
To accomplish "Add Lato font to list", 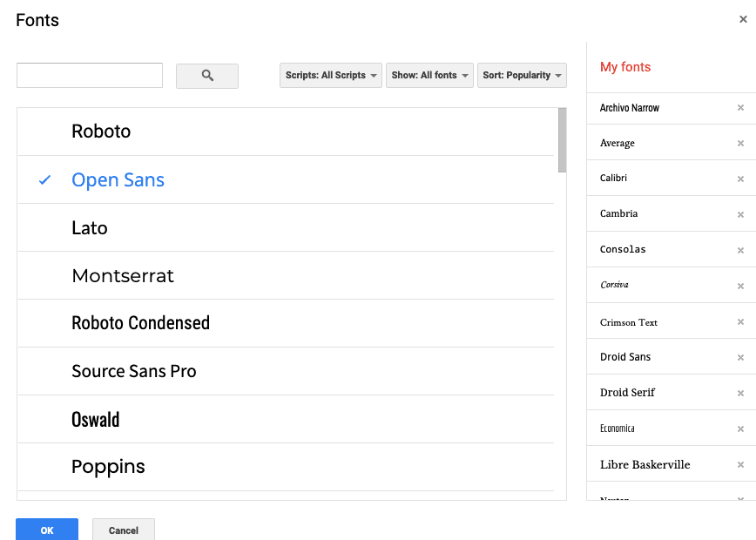I will (286, 227).
